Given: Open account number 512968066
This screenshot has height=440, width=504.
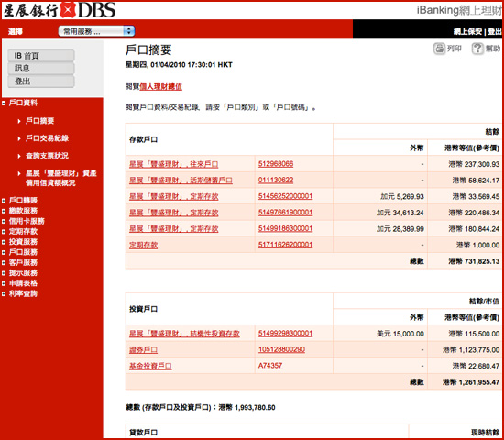Looking at the screenshot, I should [x=276, y=164].
